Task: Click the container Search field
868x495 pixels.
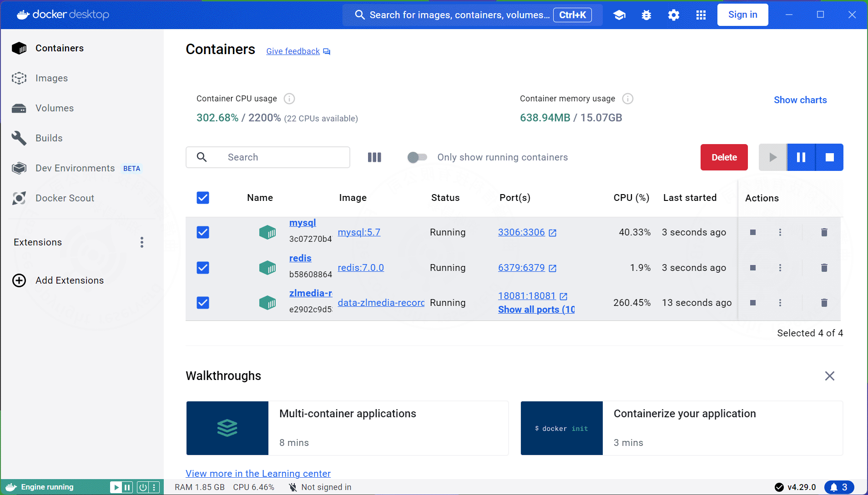Action: tap(268, 157)
